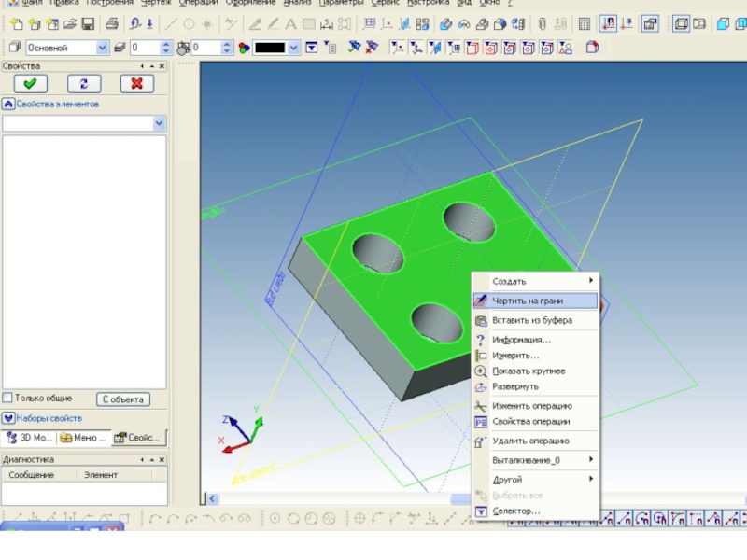Image resolution: width=747 pixels, height=560 pixels.
Task: Click the blue refresh arrows button in Свойства
Action: pos(83,84)
